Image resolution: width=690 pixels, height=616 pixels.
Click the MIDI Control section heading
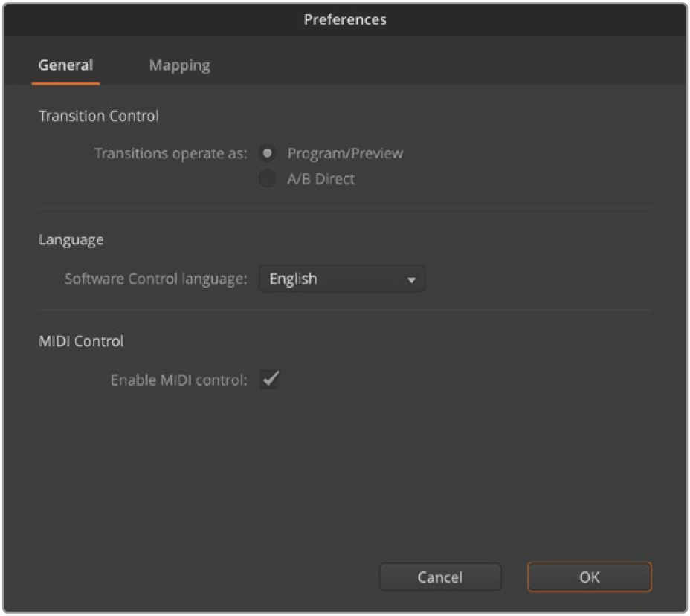[81, 341]
